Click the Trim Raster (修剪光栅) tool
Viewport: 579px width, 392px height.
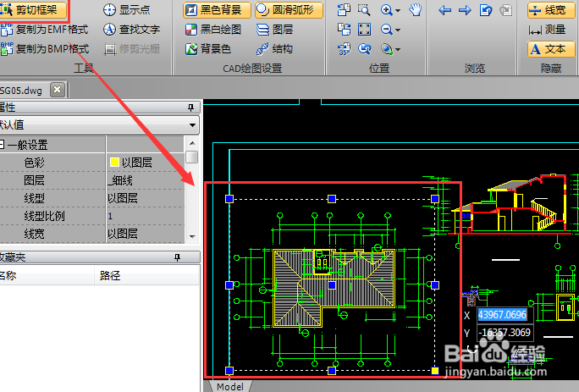pos(131,49)
